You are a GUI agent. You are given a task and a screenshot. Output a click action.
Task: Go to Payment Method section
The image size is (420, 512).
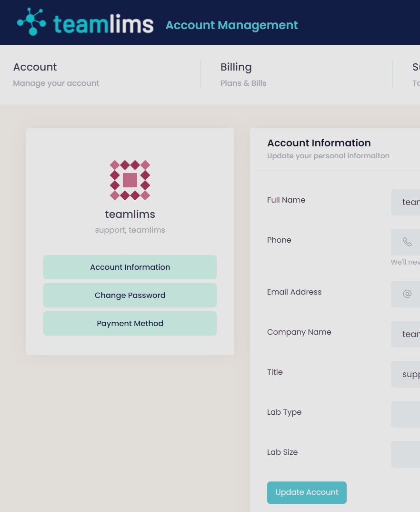(x=130, y=323)
